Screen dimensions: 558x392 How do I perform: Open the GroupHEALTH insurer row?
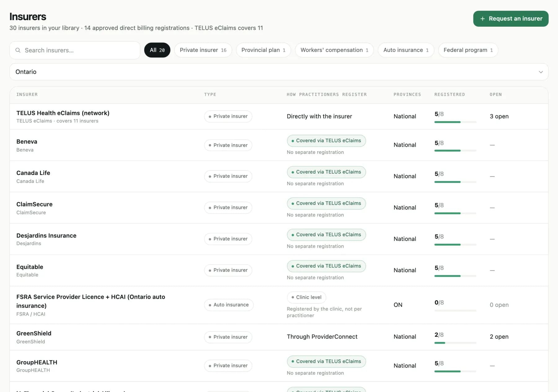click(279, 366)
